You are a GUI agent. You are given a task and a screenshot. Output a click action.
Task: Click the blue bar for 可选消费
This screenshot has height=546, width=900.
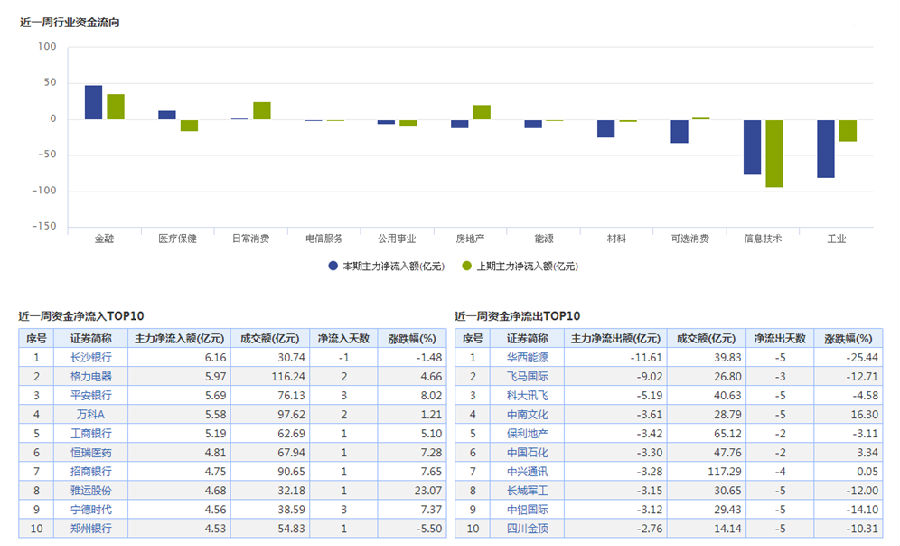pos(680,131)
